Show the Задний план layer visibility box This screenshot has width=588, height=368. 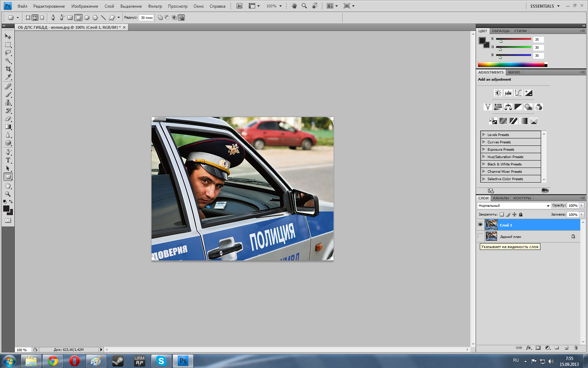481,236
